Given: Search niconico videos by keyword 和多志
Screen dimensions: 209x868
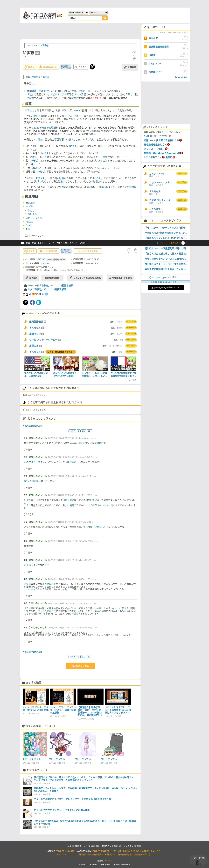Looking at the screenshot, I should click(x=50, y=285).
